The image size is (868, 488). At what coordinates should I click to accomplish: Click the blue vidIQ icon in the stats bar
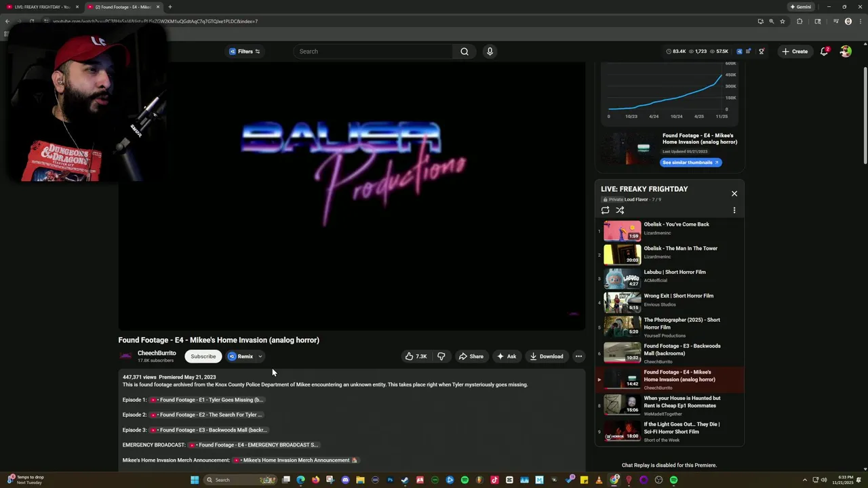[739, 52]
